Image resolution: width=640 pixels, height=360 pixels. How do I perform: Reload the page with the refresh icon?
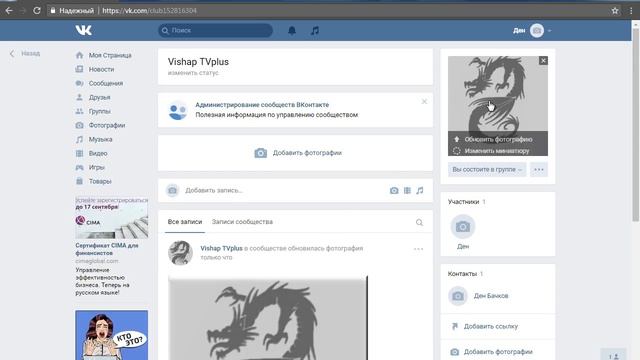point(37,11)
